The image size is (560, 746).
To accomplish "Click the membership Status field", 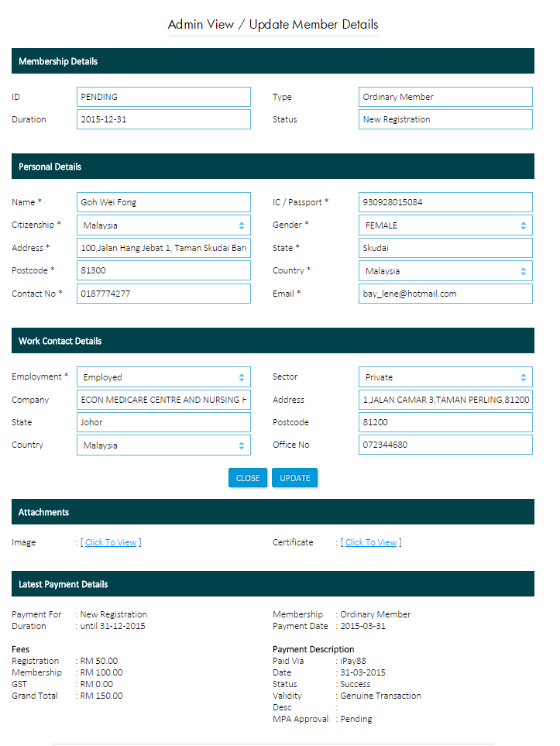I will tap(445, 119).
